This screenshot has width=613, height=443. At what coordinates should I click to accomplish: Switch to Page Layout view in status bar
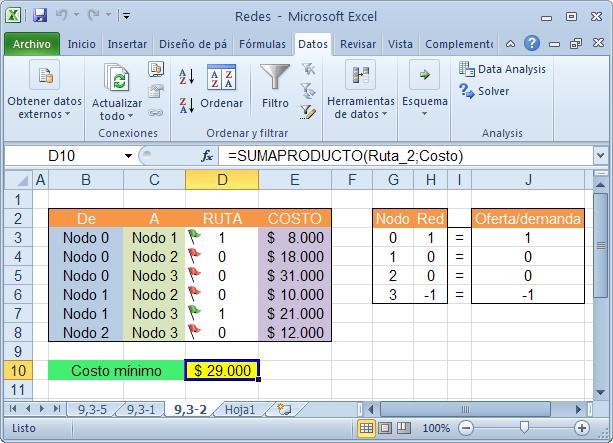(x=387, y=428)
